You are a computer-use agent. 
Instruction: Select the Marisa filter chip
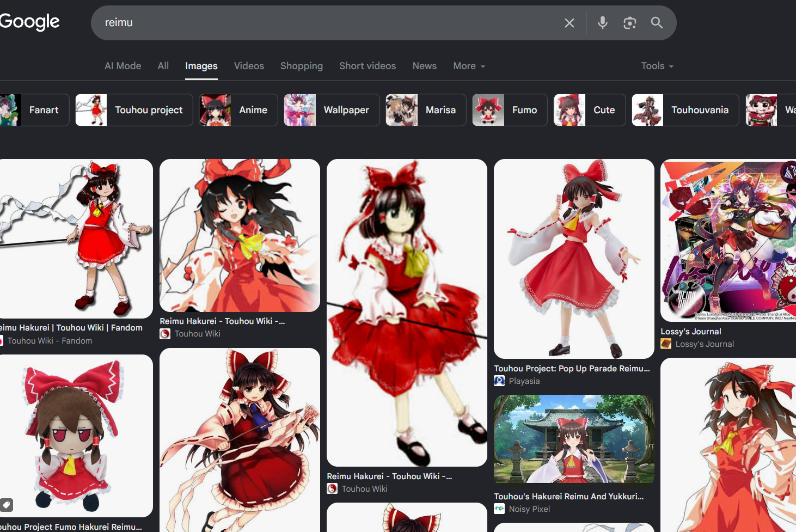click(426, 110)
